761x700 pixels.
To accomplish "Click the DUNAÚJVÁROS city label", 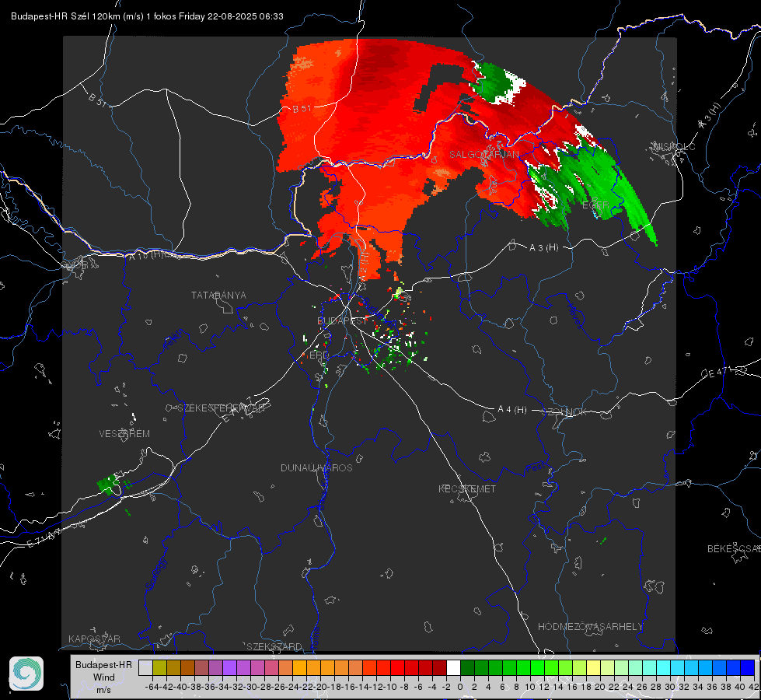I will [316, 467].
